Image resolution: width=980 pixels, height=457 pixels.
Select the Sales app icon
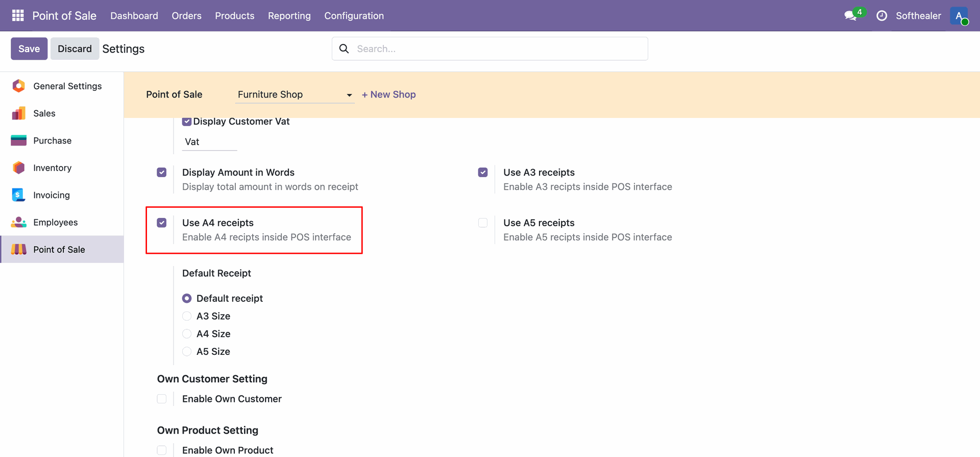[19, 113]
